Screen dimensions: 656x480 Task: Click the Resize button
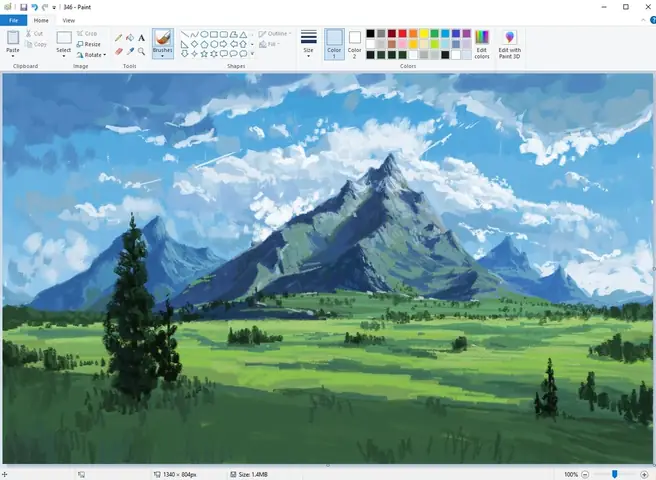point(89,44)
